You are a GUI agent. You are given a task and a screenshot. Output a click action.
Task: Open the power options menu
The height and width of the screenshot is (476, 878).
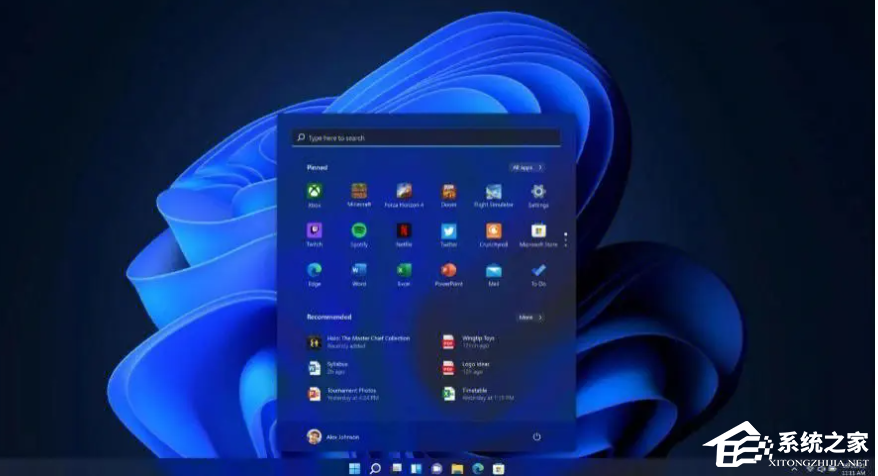pyautogui.click(x=537, y=436)
